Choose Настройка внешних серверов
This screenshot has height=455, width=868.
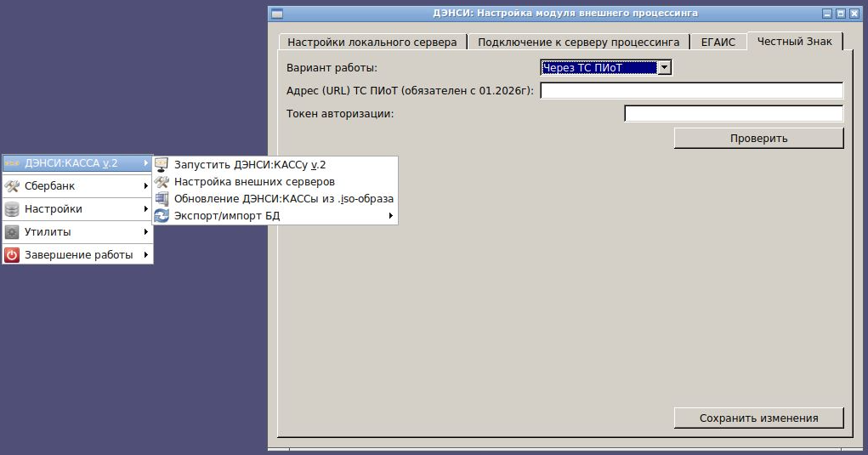pyautogui.click(x=275, y=181)
